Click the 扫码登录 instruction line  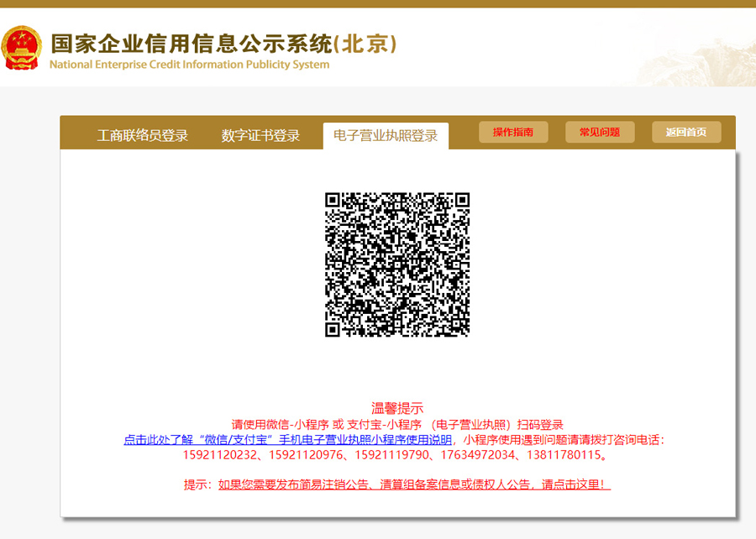click(397, 424)
